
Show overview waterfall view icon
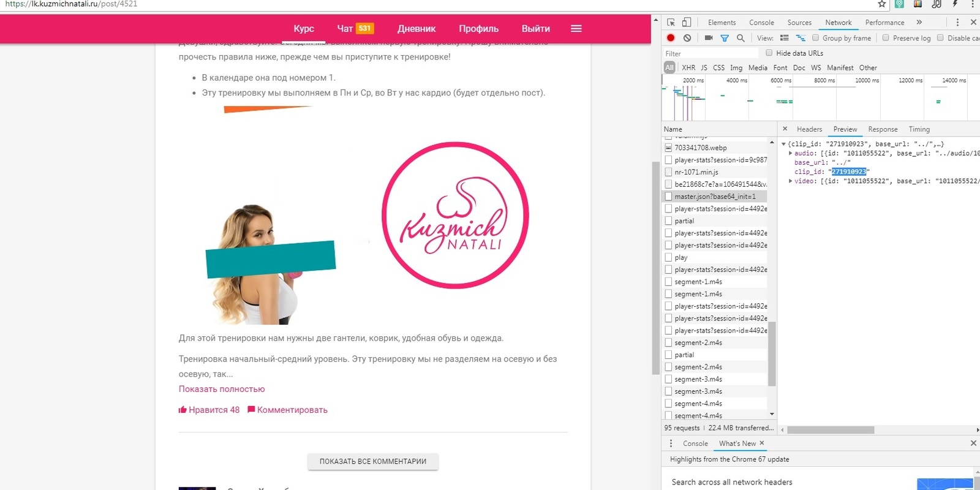(801, 38)
